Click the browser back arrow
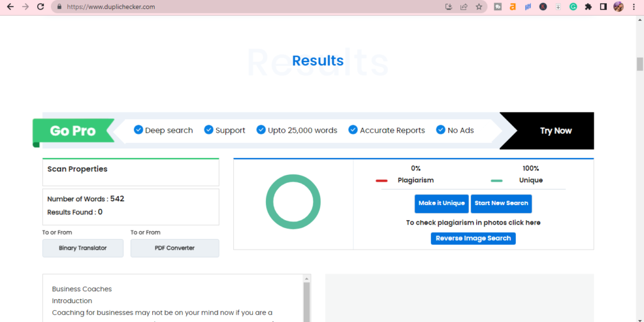Image resolution: width=644 pixels, height=322 pixels. point(9,7)
